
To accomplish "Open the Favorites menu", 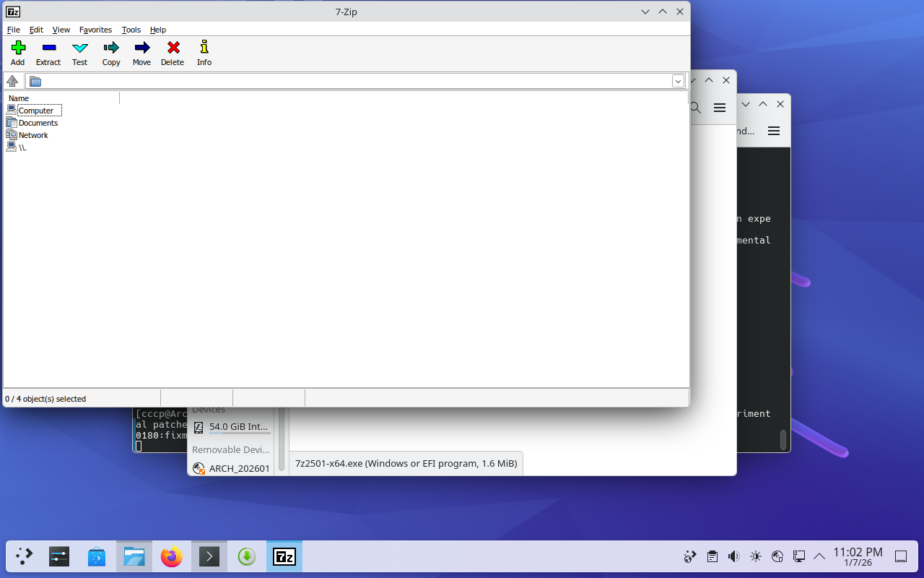I will pos(95,30).
